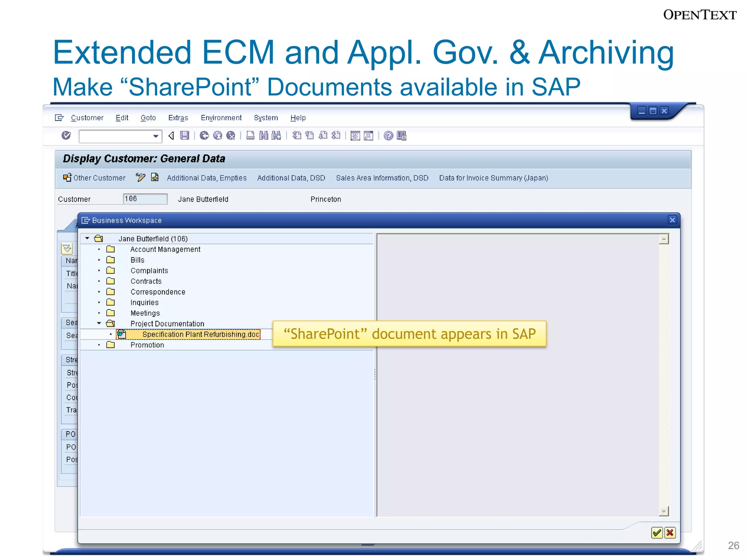Image resolution: width=747 pixels, height=560 pixels.
Task: Click the Previous Page icon
Action: [x=310, y=136]
